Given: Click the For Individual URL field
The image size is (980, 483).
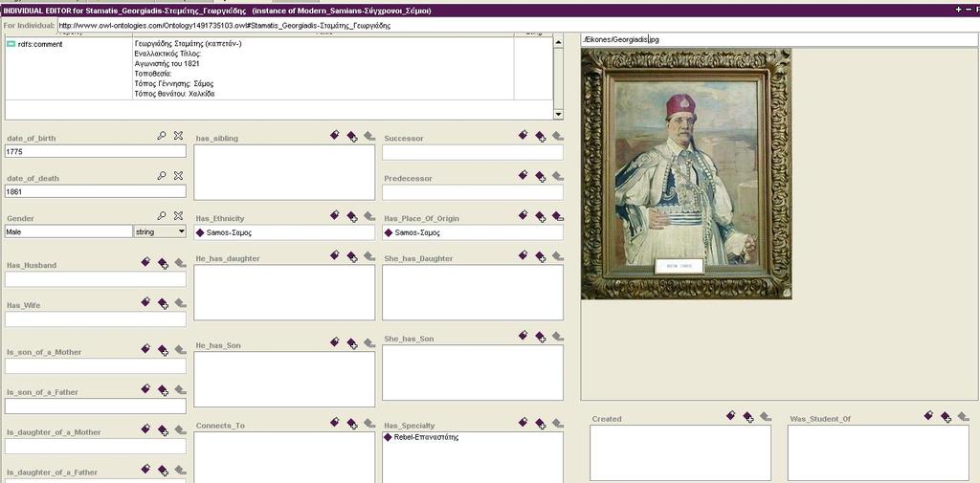Looking at the screenshot, I should click(518, 26).
